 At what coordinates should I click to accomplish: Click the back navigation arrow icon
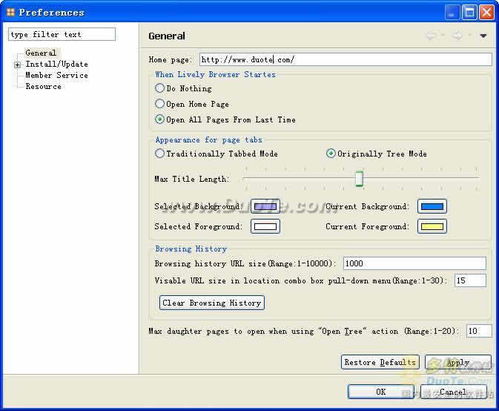click(431, 35)
